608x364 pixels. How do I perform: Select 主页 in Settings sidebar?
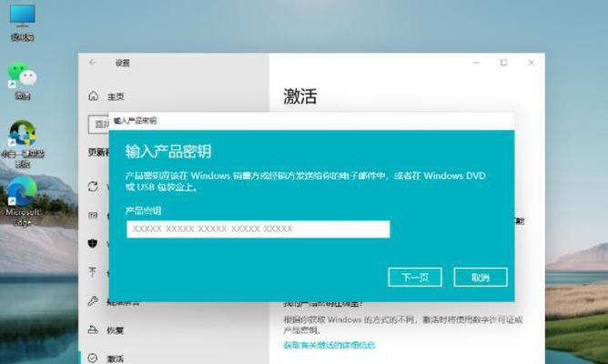116,96
